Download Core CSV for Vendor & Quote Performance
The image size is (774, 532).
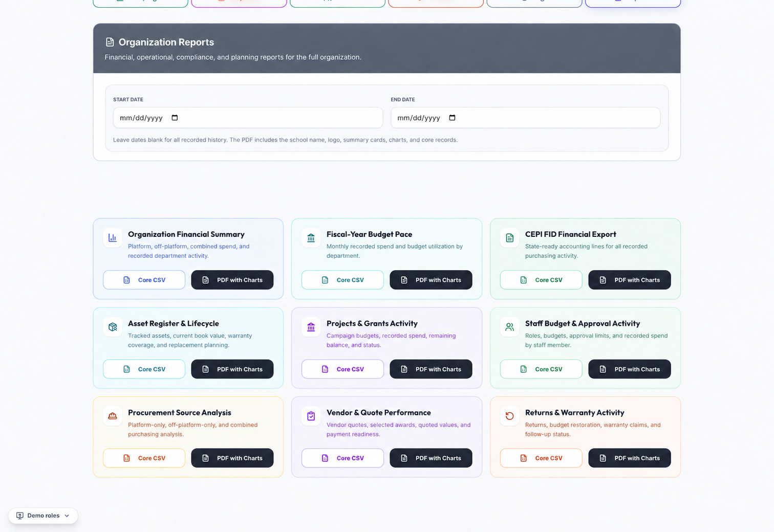[x=342, y=458]
